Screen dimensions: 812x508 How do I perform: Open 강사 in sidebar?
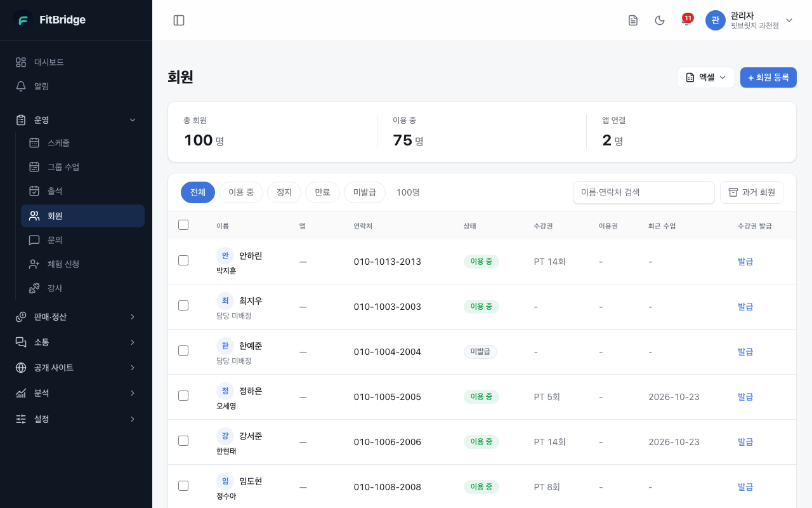coord(82,288)
